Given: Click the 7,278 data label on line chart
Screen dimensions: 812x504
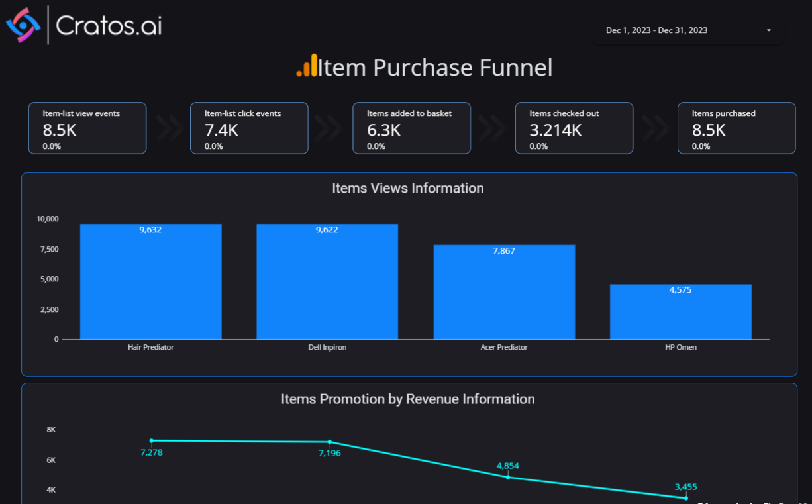Looking at the screenshot, I should click(x=152, y=452).
